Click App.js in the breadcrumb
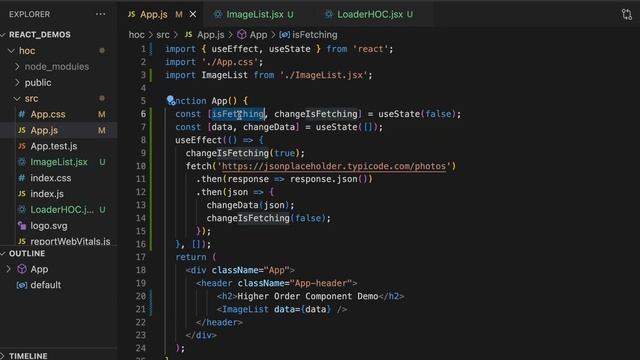The width and height of the screenshot is (640, 360). click(x=211, y=35)
